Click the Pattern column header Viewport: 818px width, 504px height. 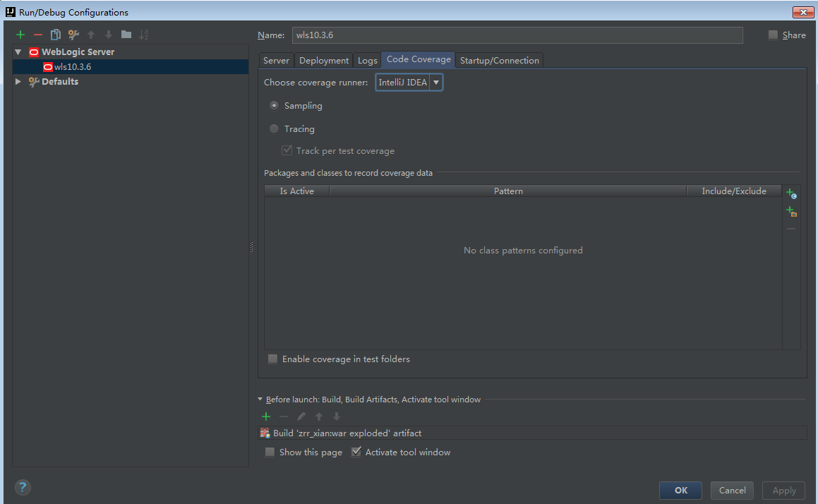coord(508,191)
